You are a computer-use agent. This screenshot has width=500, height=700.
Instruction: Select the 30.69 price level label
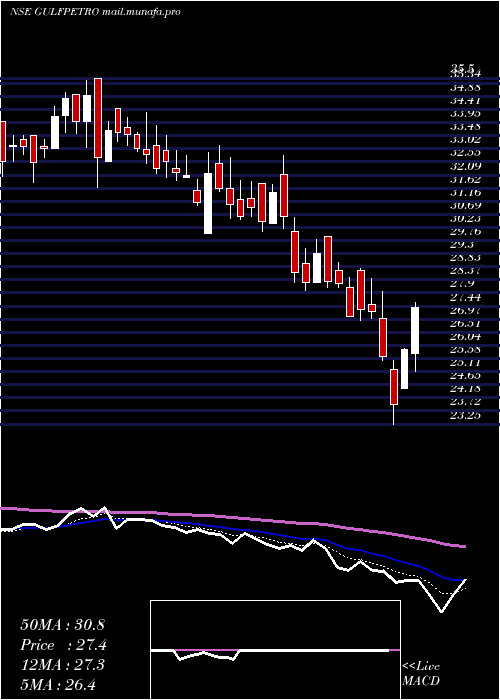click(467, 205)
